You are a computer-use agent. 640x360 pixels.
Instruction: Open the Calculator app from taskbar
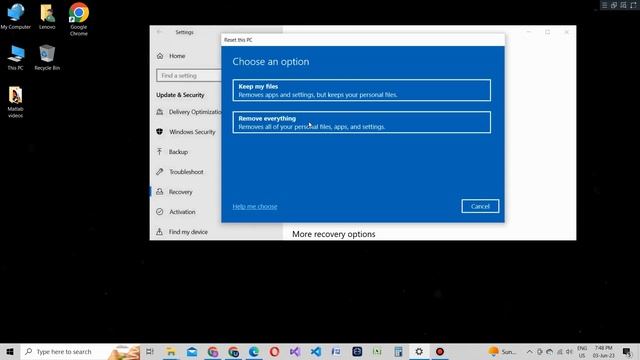point(398,351)
